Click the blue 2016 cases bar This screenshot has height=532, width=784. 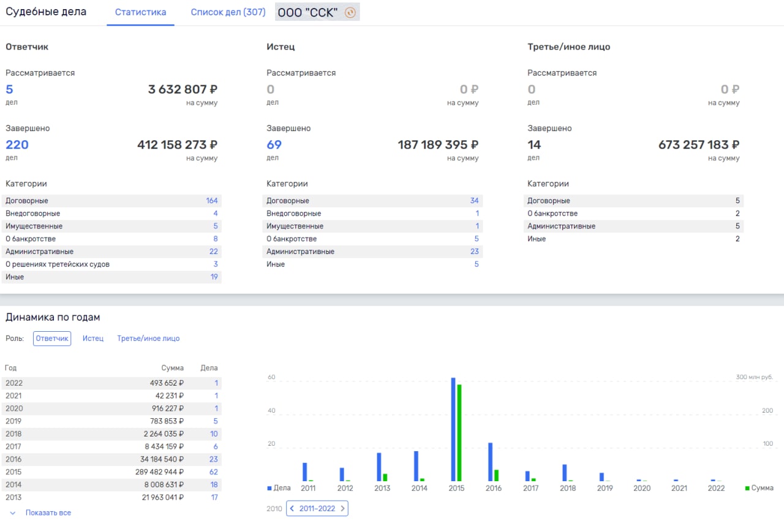[x=491, y=462]
